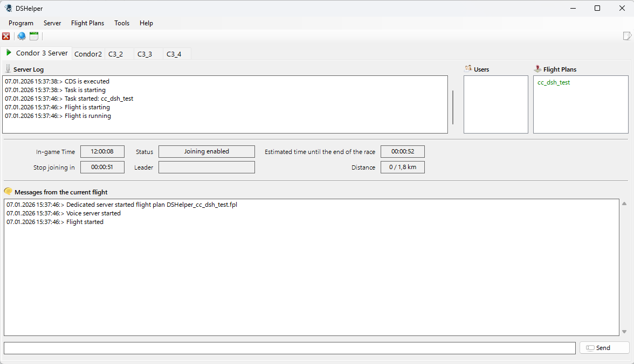
Task: Click the red X stop server toolbar icon
Action: point(6,36)
